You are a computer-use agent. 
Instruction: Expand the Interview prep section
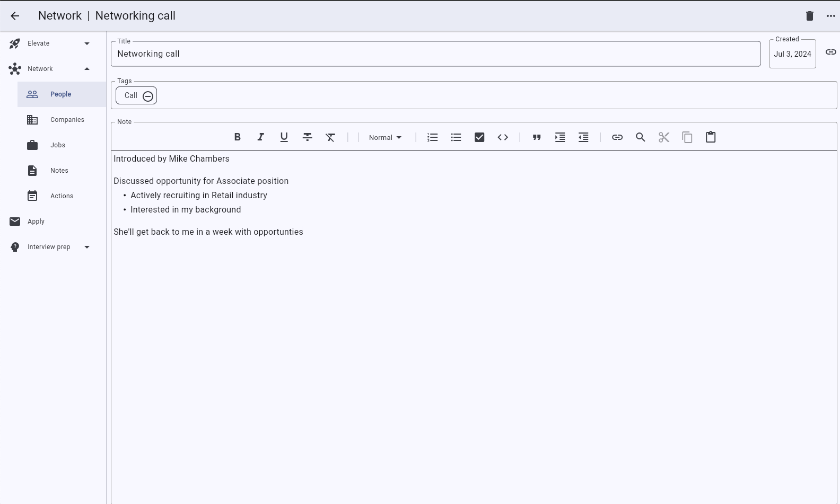[x=87, y=247]
